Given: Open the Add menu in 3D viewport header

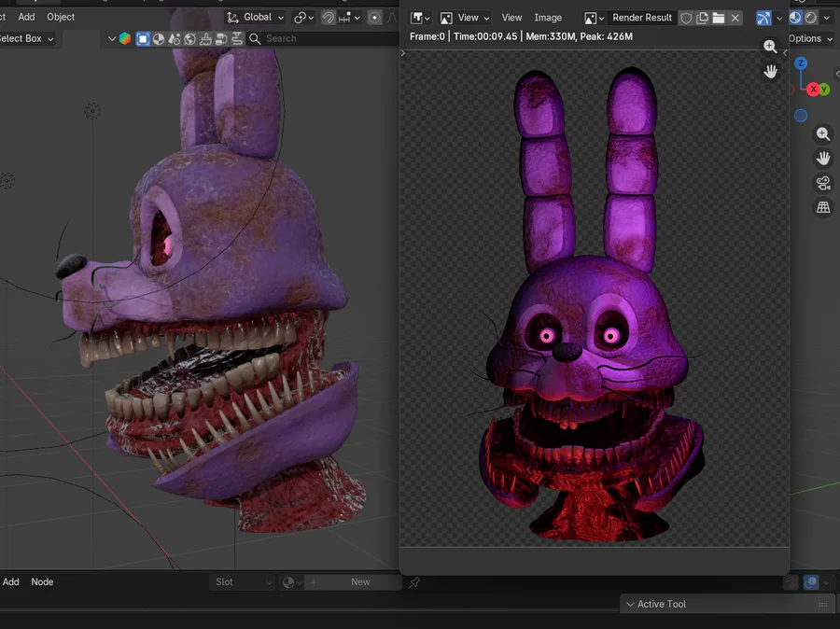Looking at the screenshot, I should point(26,17).
